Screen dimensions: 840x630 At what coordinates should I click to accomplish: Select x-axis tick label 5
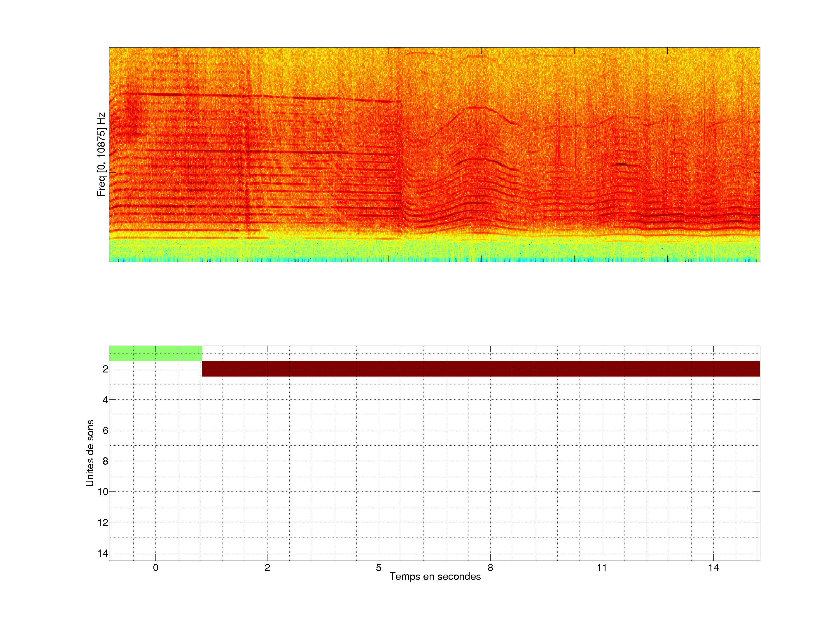(379, 568)
